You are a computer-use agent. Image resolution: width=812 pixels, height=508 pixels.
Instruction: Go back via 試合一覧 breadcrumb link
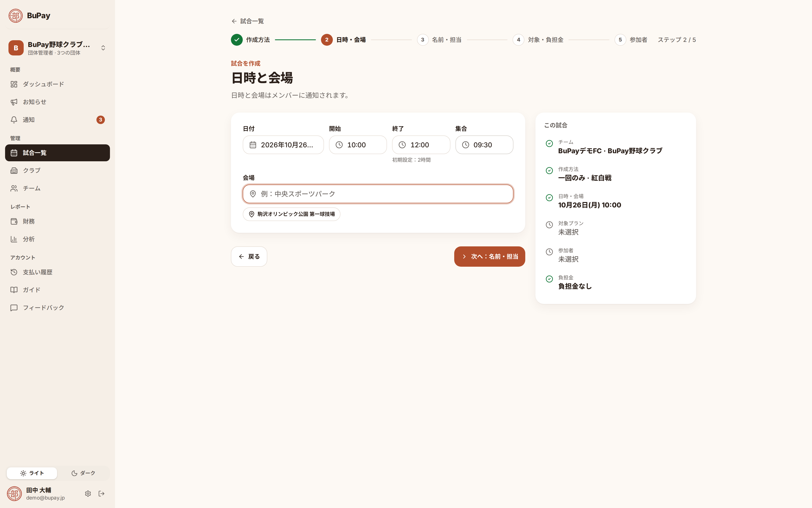pos(248,21)
